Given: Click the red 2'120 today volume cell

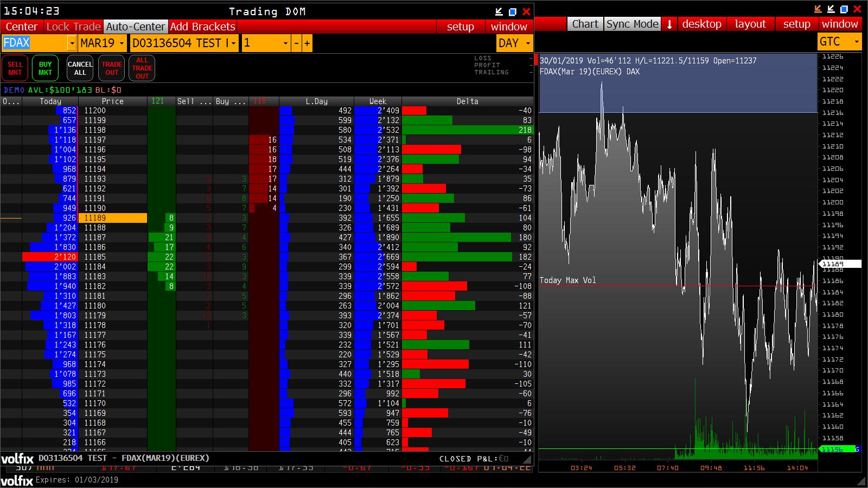Looking at the screenshot, I should coord(50,257).
